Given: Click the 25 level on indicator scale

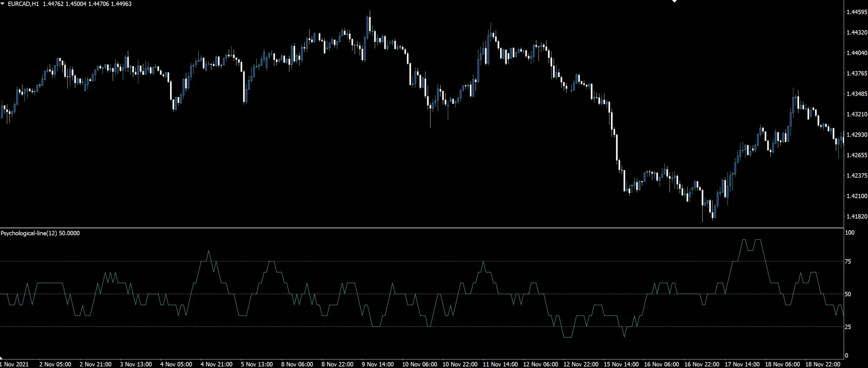Looking at the screenshot, I should click(x=848, y=327).
